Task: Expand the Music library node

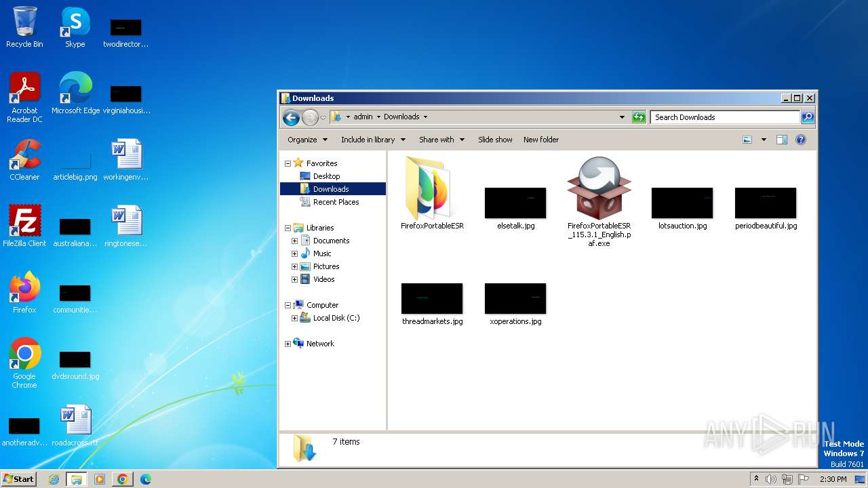Action: (x=294, y=253)
